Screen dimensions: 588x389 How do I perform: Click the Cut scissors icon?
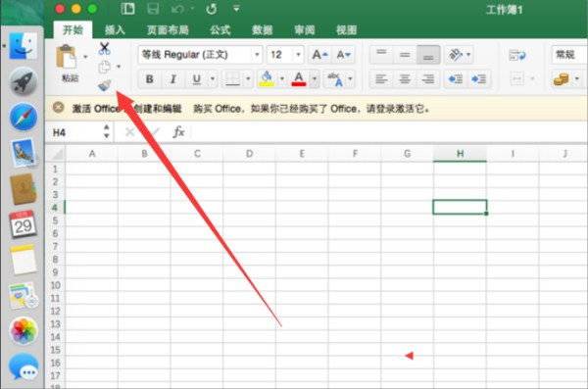[x=104, y=48]
